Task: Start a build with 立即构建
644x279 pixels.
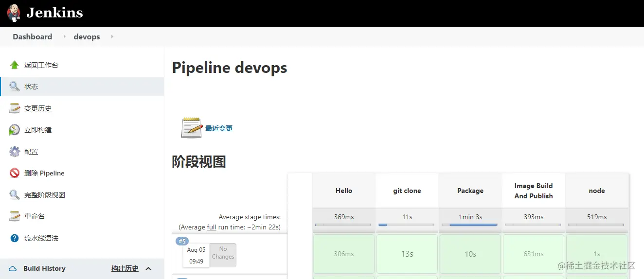Action: tap(38, 130)
